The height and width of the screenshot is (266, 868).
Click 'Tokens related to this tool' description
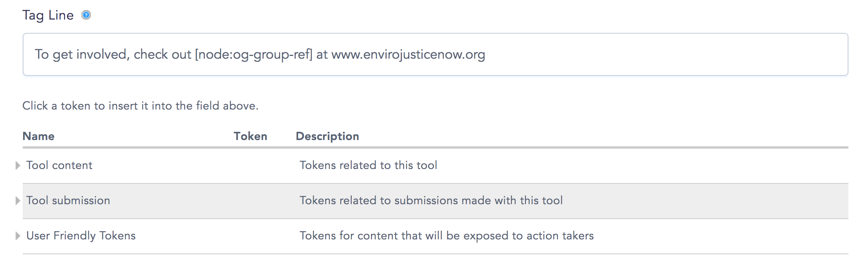368,165
